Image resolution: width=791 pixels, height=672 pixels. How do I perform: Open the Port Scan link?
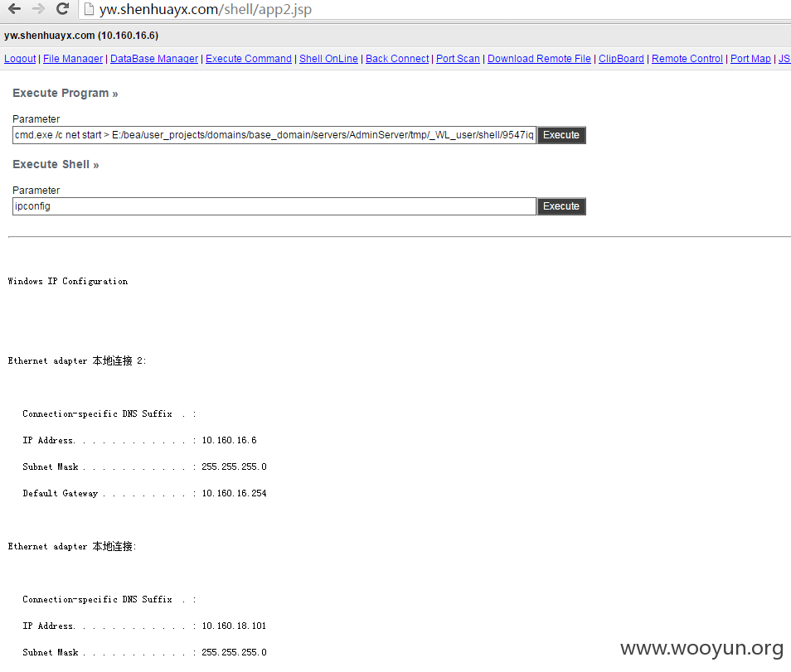click(458, 59)
